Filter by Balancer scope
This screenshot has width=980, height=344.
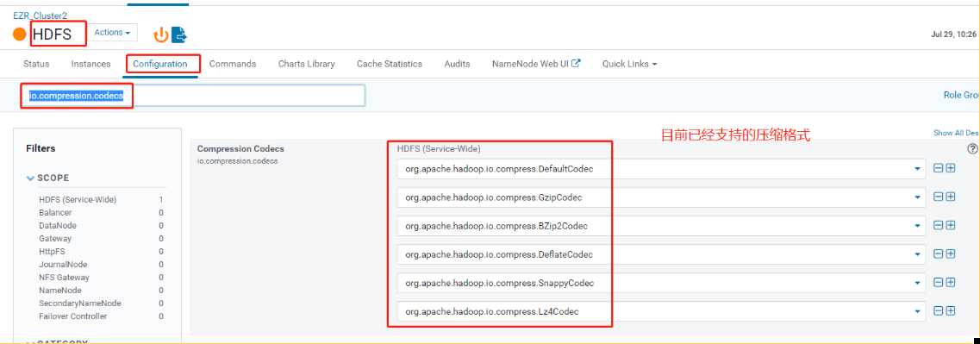tap(55, 213)
